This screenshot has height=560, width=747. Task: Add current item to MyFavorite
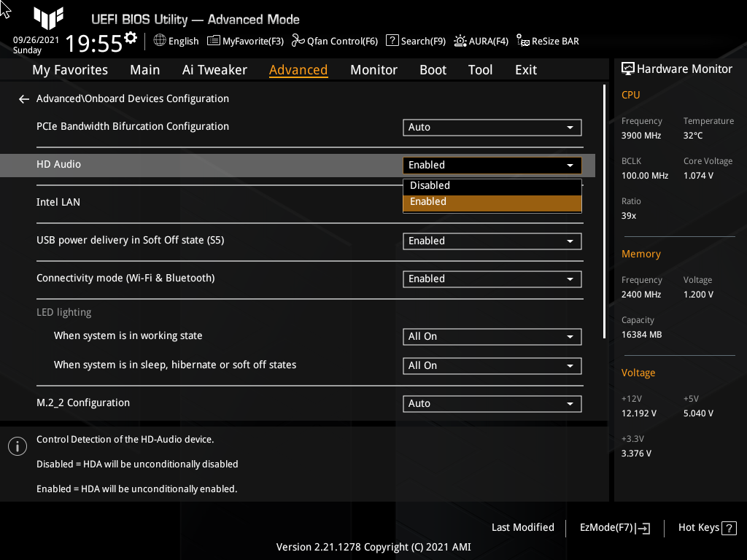point(245,41)
